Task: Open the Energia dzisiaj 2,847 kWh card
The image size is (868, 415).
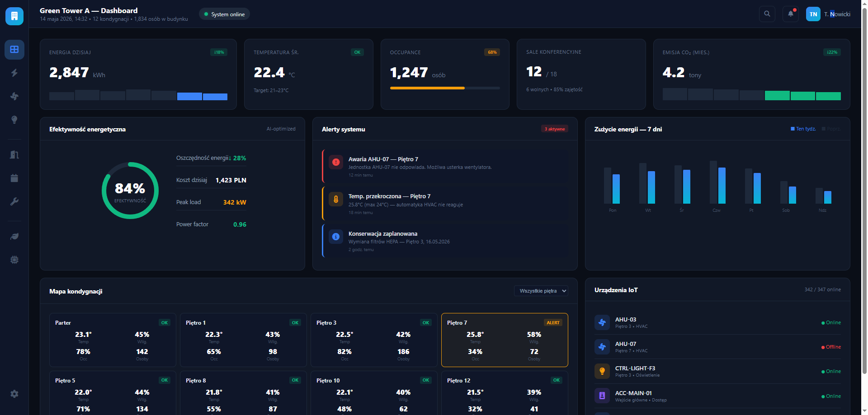Action: [x=138, y=74]
